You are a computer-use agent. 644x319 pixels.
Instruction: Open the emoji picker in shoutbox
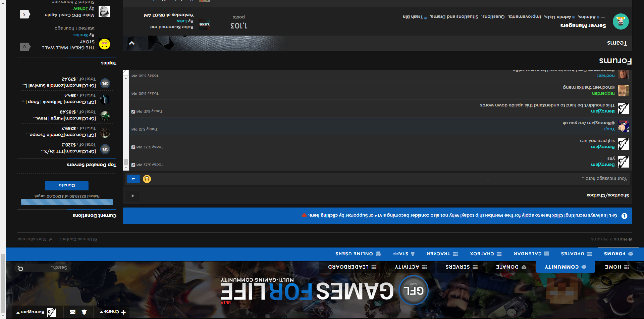click(147, 179)
